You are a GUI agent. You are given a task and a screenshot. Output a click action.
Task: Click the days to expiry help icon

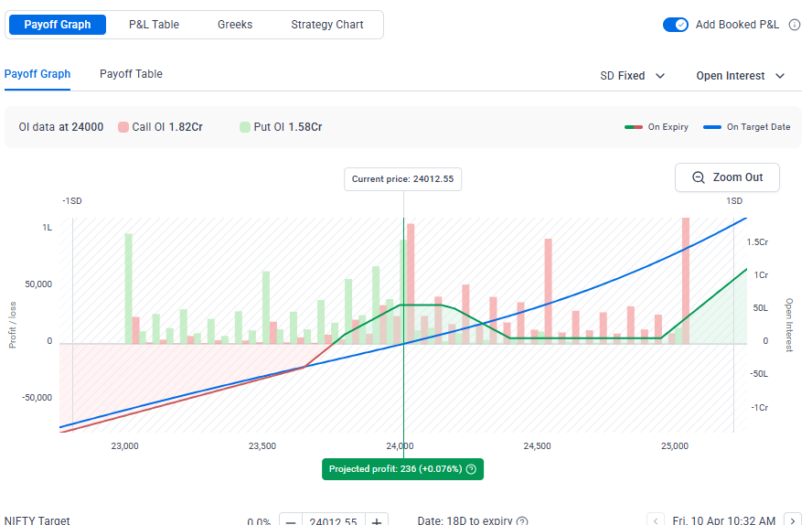pos(522,520)
